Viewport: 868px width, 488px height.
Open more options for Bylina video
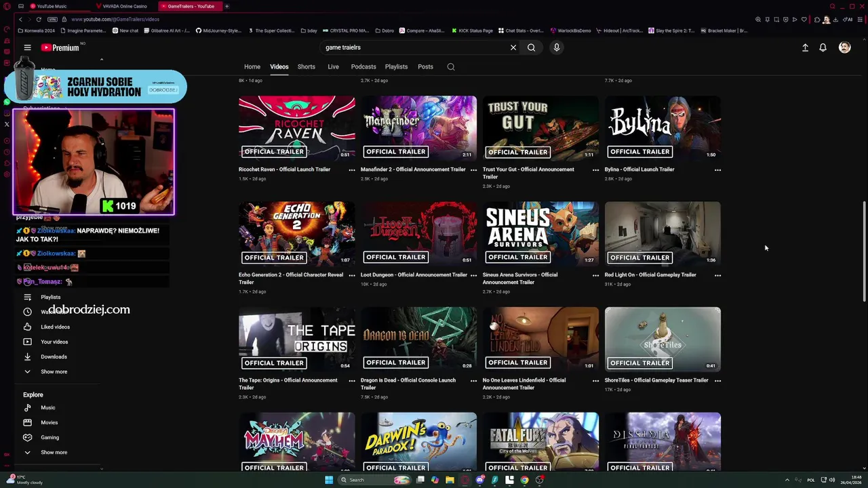[x=717, y=170]
